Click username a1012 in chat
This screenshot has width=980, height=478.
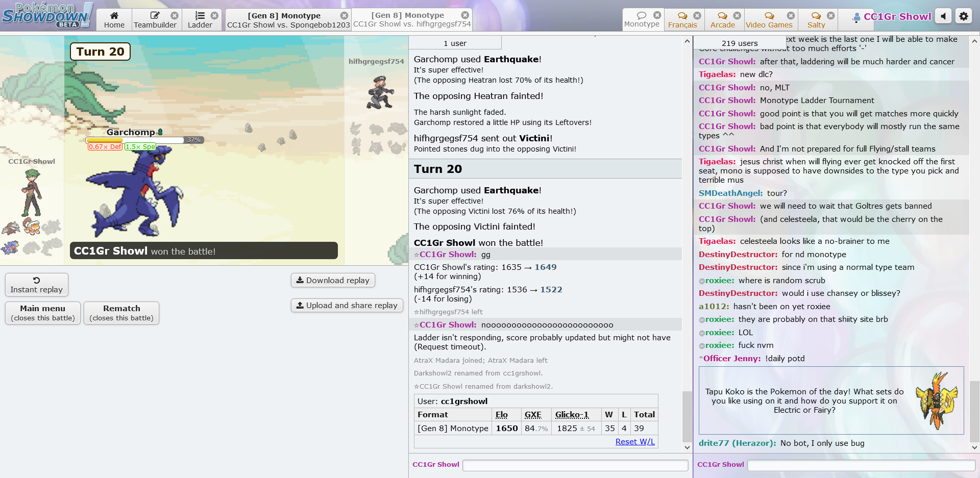[x=714, y=307]
